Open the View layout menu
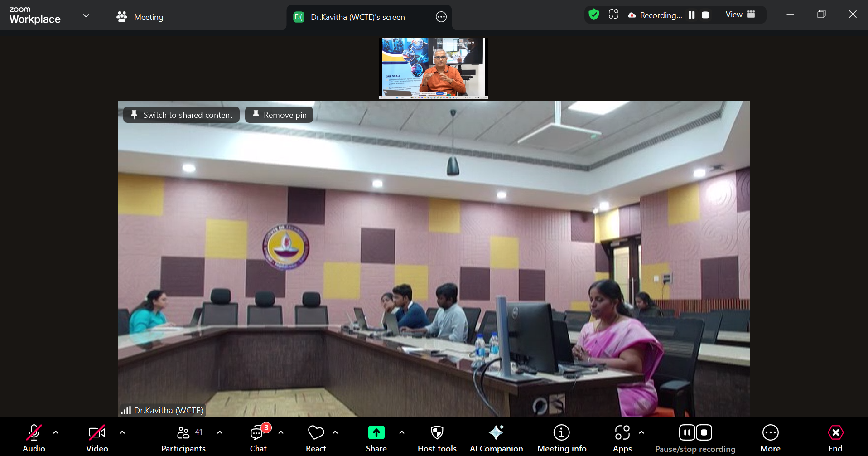 (x=740, y=15)
